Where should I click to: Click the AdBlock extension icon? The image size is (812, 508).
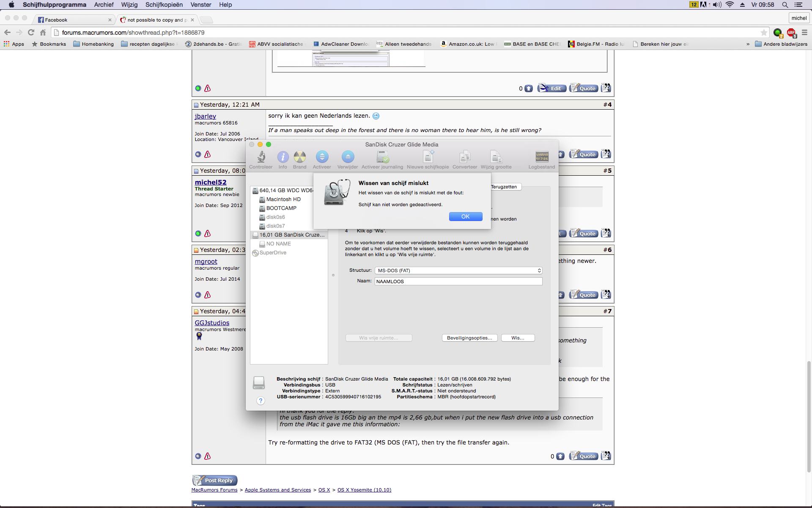[791, 33]
